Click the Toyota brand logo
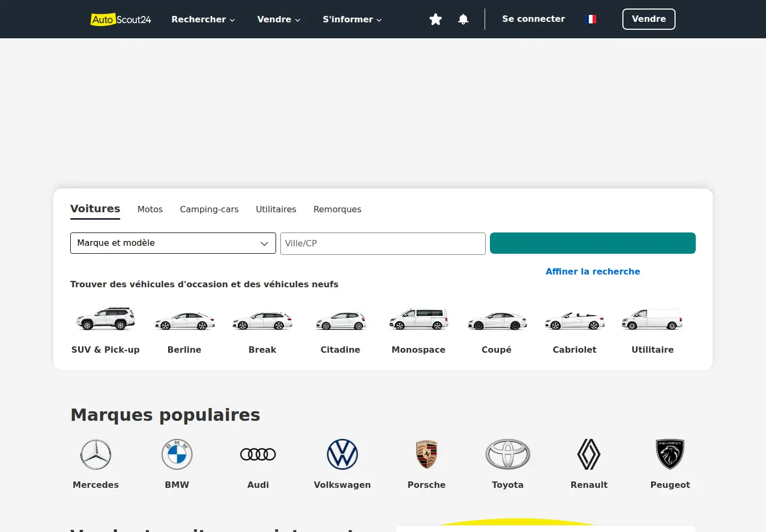This screenshot has width=766, height=532. click(x=508, y=454)
